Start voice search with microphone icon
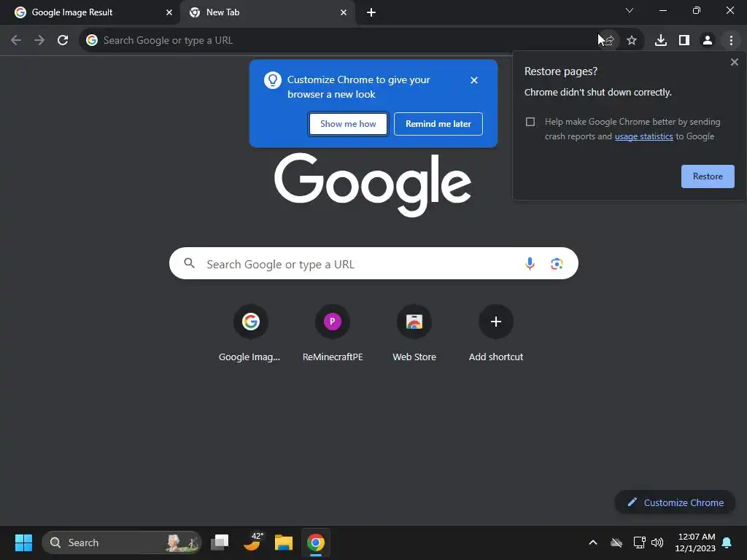Viewport: 747px width, 560px height. coord(530,263)
